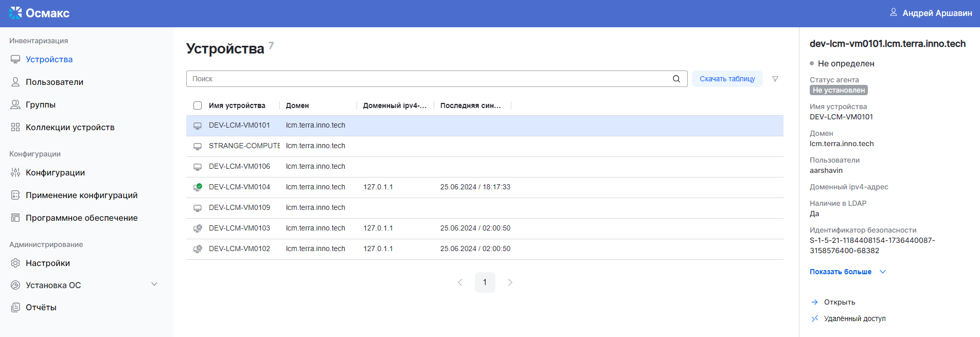This screenshot has width=980, height=337.
Task: Expand the Установка ОС menu chevron
Action: coord(154,285)
